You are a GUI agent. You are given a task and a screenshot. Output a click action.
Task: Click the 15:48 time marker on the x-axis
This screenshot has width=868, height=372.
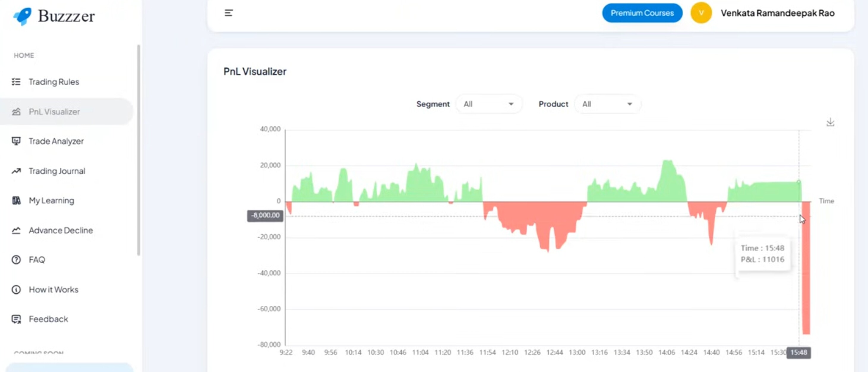[x=798, y=352]
